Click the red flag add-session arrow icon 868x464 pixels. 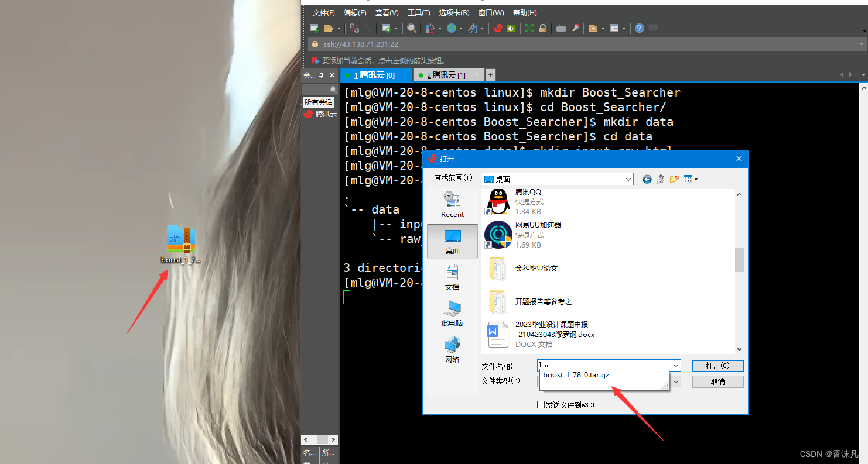[x=315, y=60]
